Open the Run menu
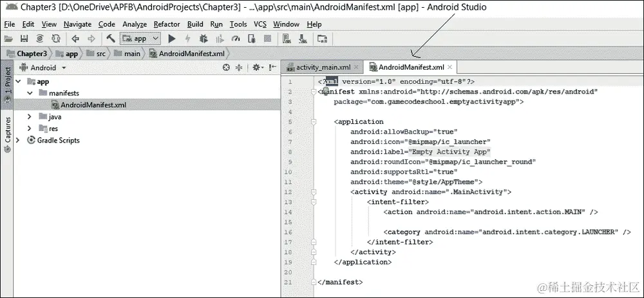The image size is (644, 298). pyautogui.click(x=216, y=25)
